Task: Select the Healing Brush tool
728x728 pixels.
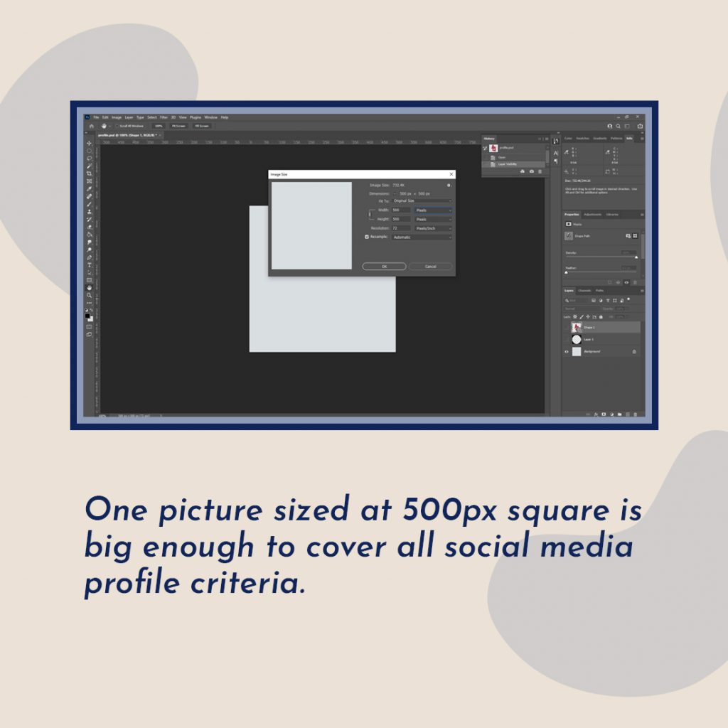Action: 89,196
